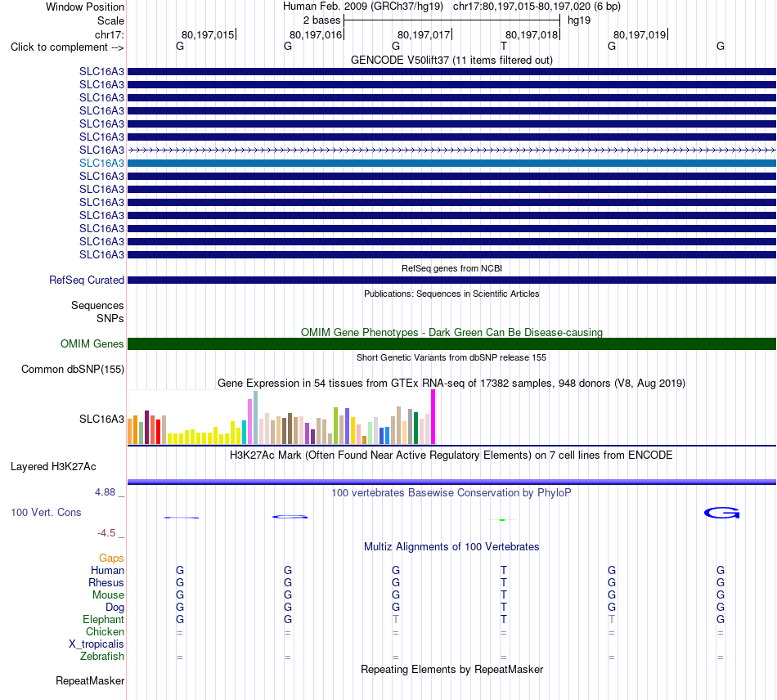Click the orange 'Gaps' label
Viewport: 777px width, 700px height.
[x=111, y=559]
